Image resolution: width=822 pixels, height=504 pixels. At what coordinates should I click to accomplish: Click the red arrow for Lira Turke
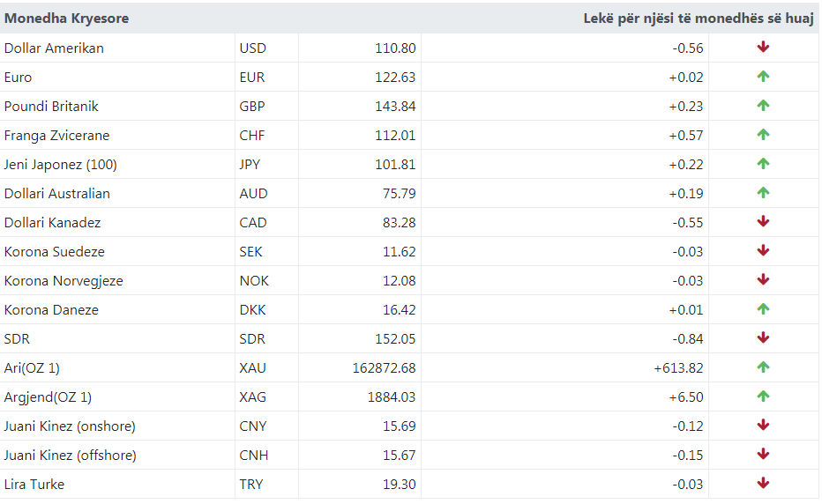click(763, 484)
